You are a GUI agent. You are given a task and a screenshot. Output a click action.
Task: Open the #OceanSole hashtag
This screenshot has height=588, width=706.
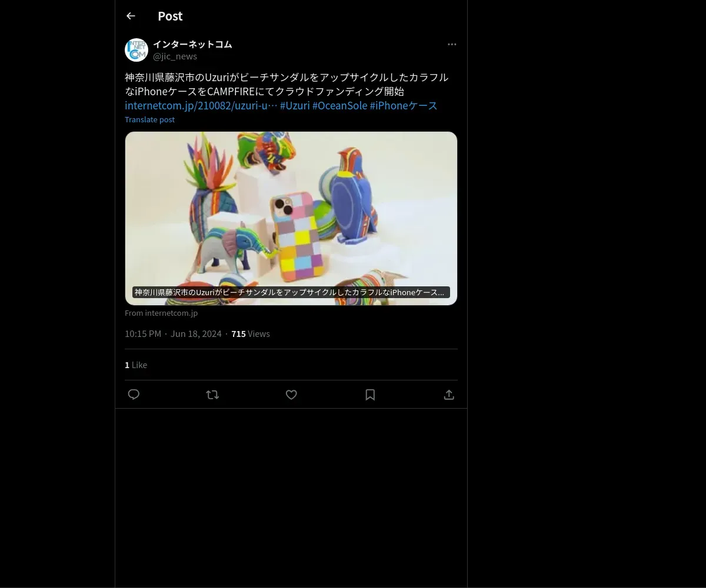point(339,106)
